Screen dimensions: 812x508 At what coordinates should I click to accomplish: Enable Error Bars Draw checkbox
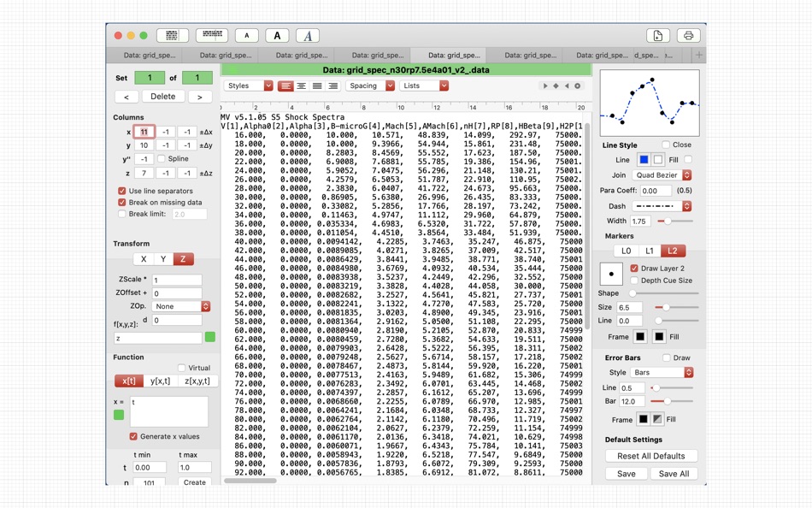(x=666, y=357)
